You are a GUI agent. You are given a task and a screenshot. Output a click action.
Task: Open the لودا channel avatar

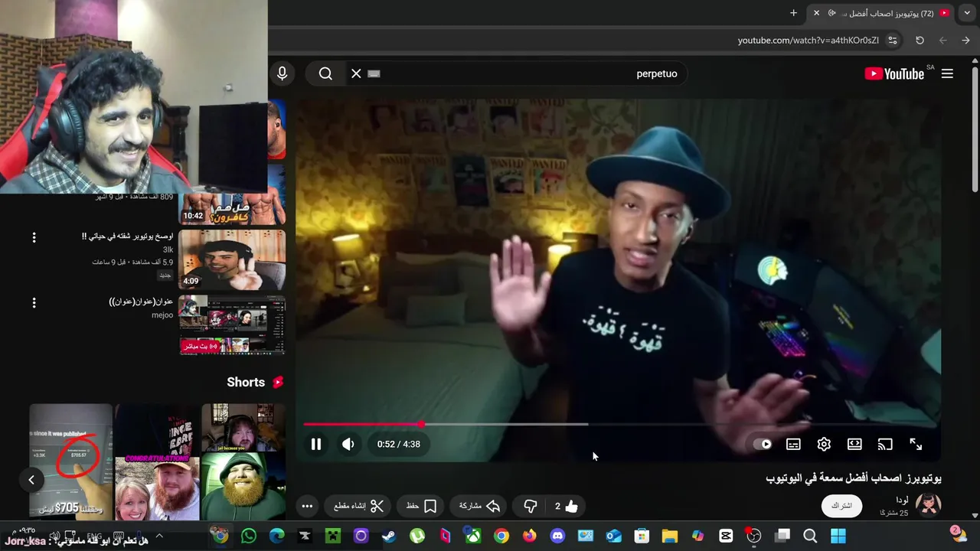[x=929, y=505]
